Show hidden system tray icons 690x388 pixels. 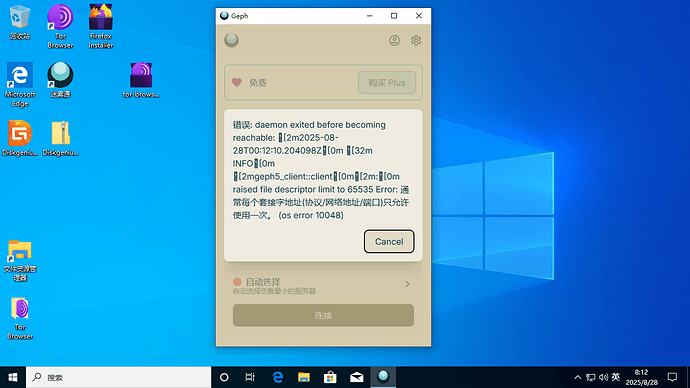pyautogui.click(x=578, y=377)
